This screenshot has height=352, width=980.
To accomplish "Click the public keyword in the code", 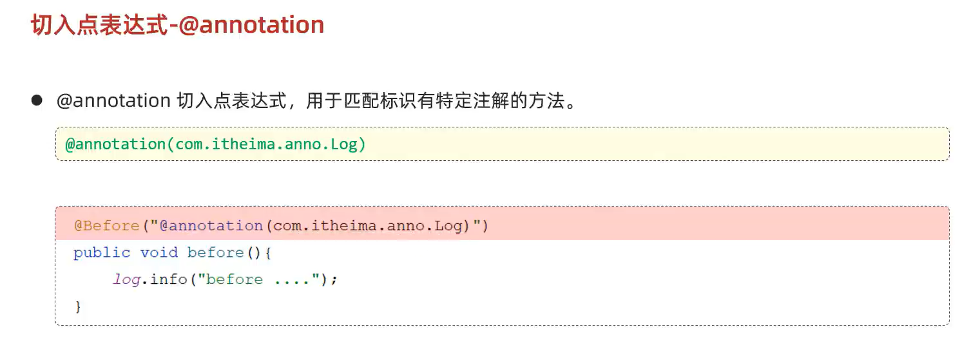I will coord(102,252).
